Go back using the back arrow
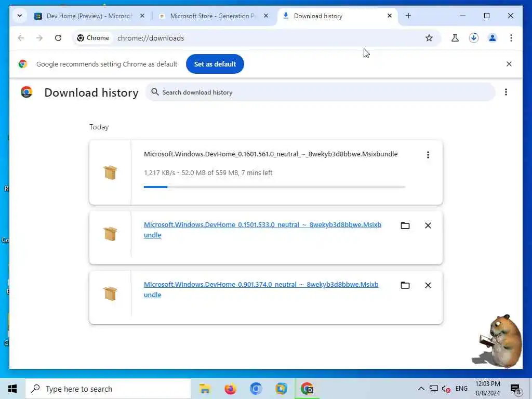532x399 pixels. tap(21, 38)
